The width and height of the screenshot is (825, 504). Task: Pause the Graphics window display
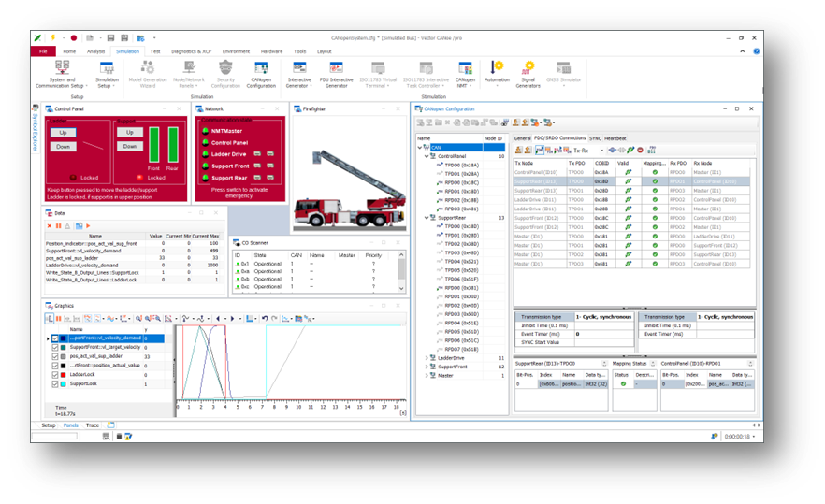pyautogui.click(x=58, y=318)
